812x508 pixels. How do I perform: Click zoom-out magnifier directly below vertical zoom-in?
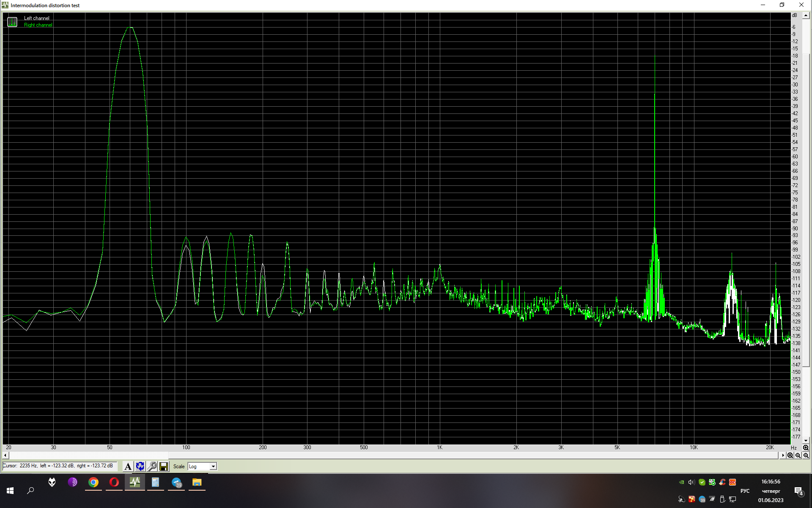tap(806, 456)
